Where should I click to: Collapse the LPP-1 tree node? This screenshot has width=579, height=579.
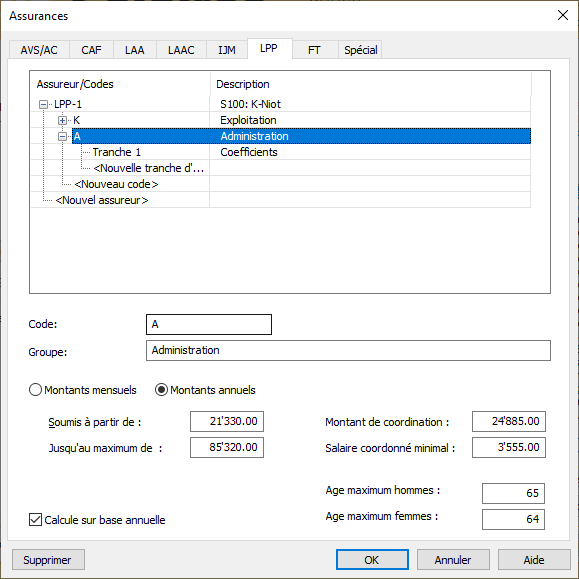tap(43, 105)
